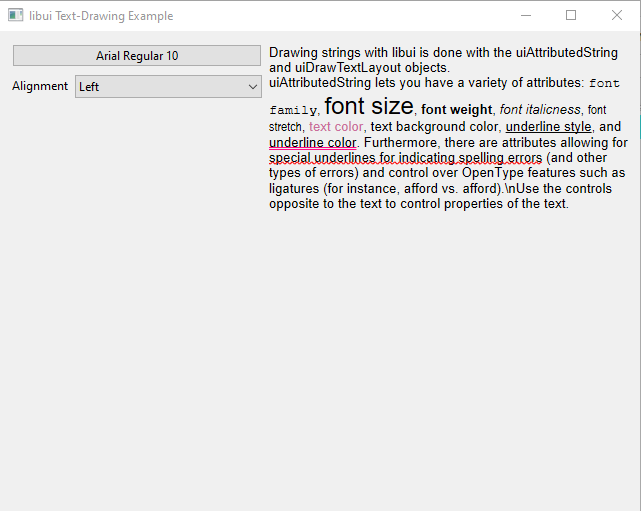Click the Alignment dropdown chevron arrow
The image size is (641, 511).
coord(253,87)
